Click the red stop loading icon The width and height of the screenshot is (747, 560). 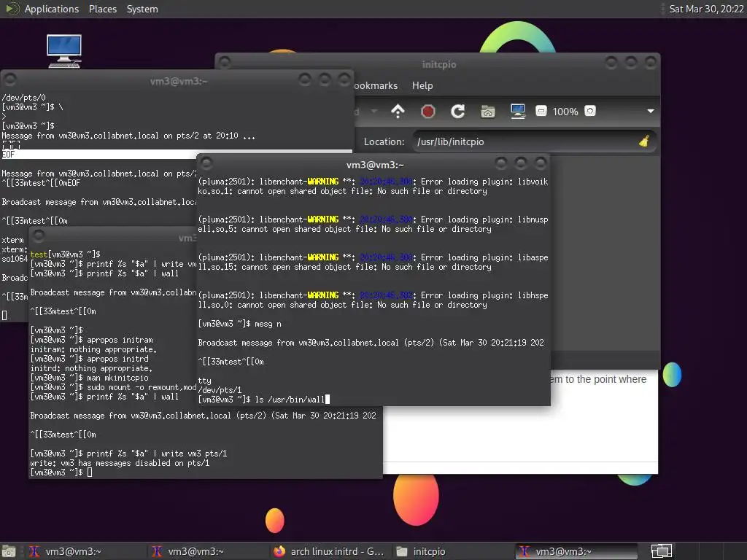tap(427, 112)
